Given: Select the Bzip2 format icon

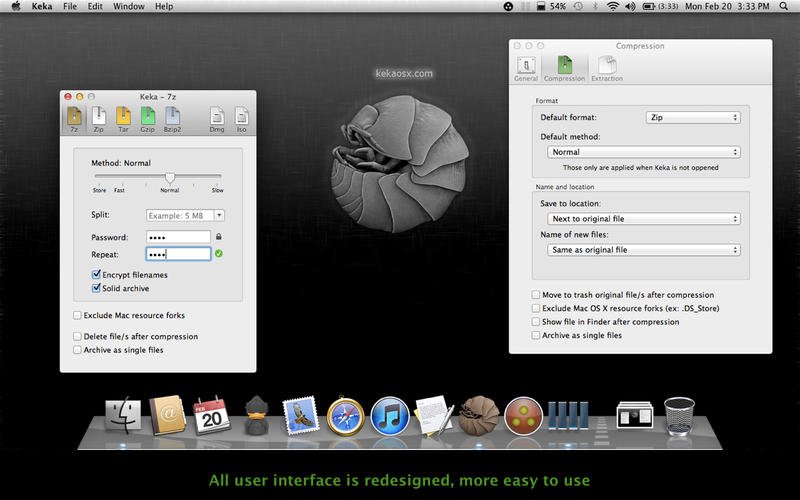Looking at the screenshot, I should [x=172, y=119].
